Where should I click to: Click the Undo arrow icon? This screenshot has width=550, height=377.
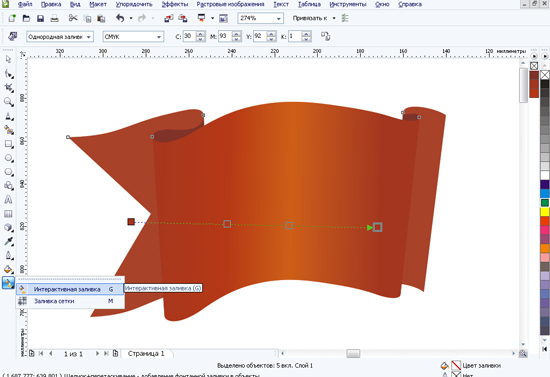[x=120, y=18]
